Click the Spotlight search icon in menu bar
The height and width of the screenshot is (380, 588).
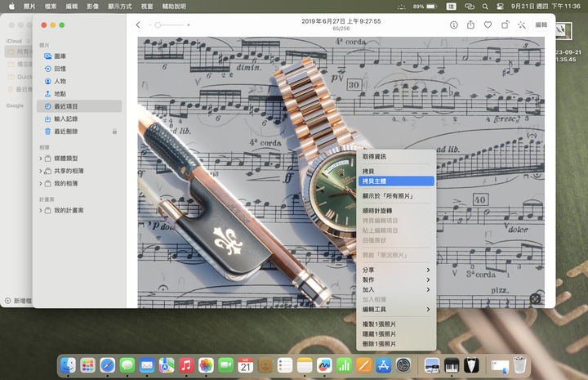(x=485, y=7)
